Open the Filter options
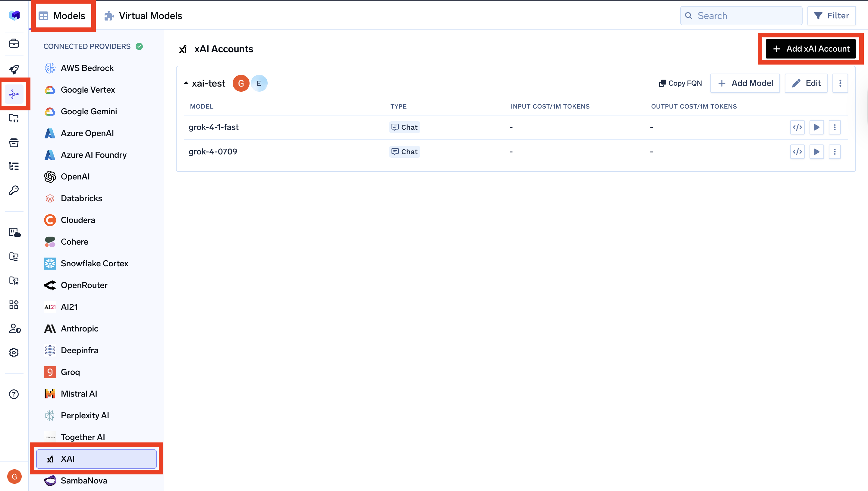The image size is (868, 491). point(831,15)
